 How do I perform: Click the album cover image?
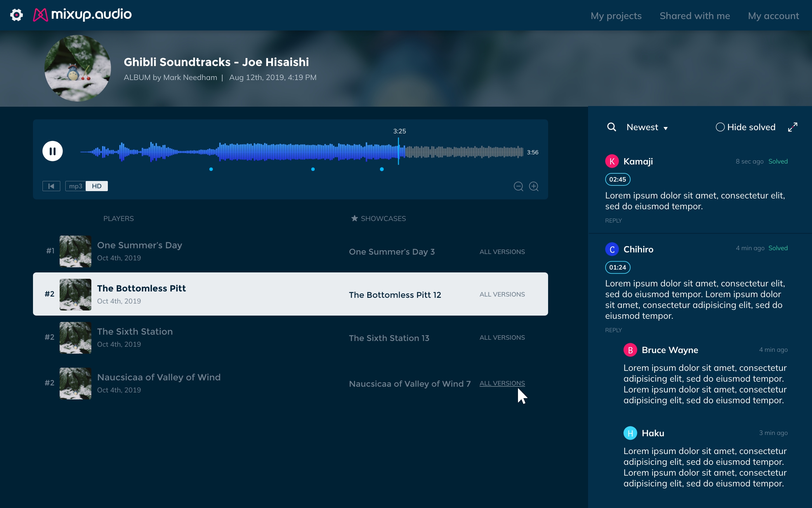pos(77,68)
